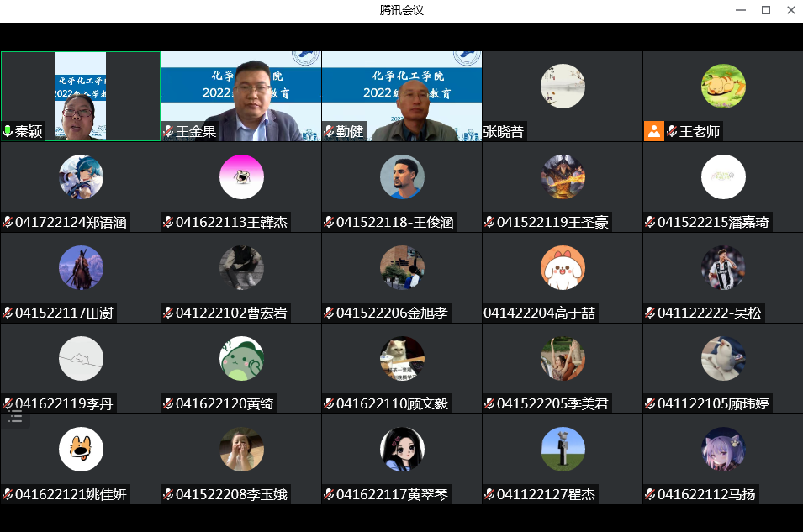Click the orange host badge beside 王老师

[653, 131]
